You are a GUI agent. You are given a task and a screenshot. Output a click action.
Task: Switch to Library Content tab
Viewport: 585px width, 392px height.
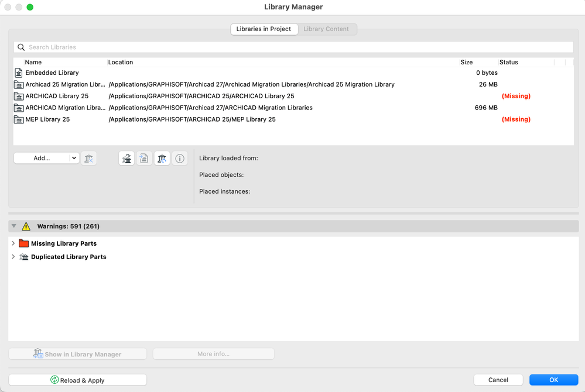pos(326,29)
